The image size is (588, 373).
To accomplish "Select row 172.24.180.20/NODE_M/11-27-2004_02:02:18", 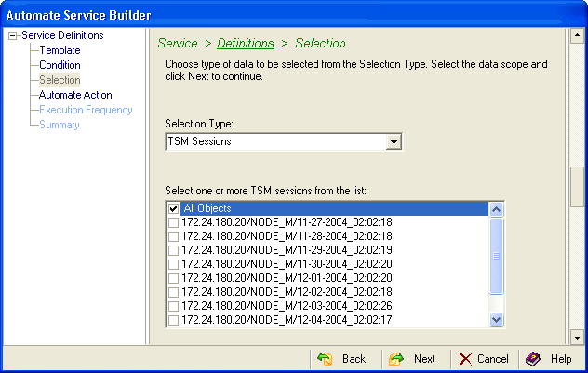I will (x=327, y=222).
